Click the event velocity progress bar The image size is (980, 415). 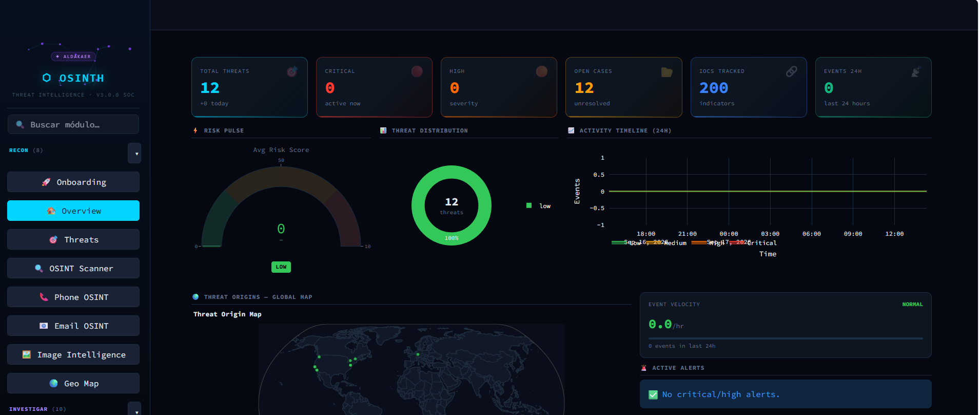pos(786,338)
